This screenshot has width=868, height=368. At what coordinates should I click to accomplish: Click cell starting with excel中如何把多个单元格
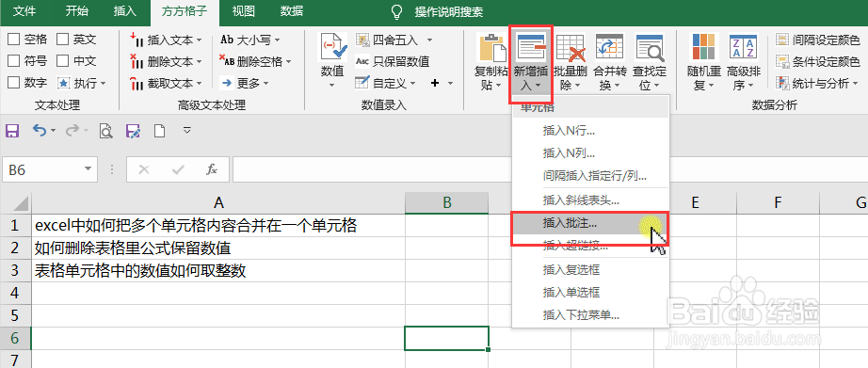218,225
